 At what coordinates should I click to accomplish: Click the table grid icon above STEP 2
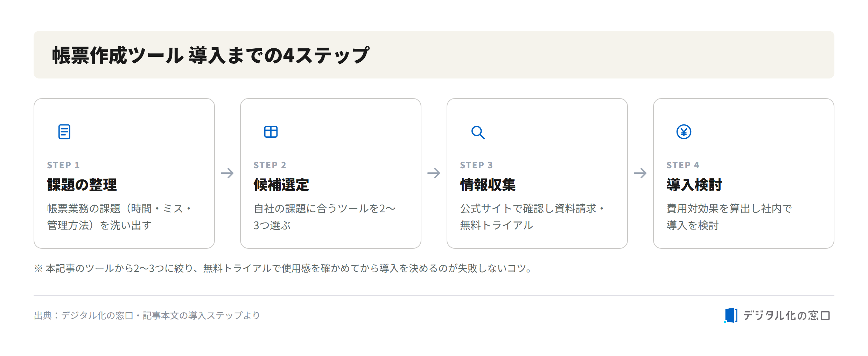pyautogui.click(x=271, y=132)
